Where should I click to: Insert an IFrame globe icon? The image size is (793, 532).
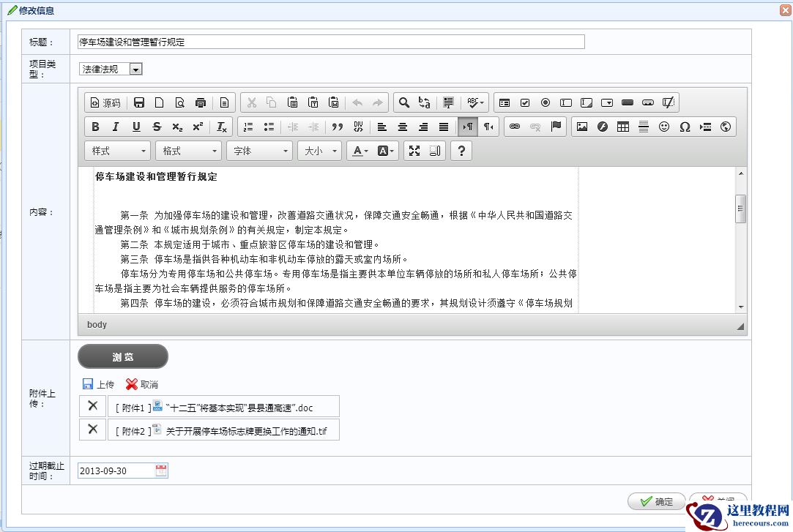[x=726, y=127]
